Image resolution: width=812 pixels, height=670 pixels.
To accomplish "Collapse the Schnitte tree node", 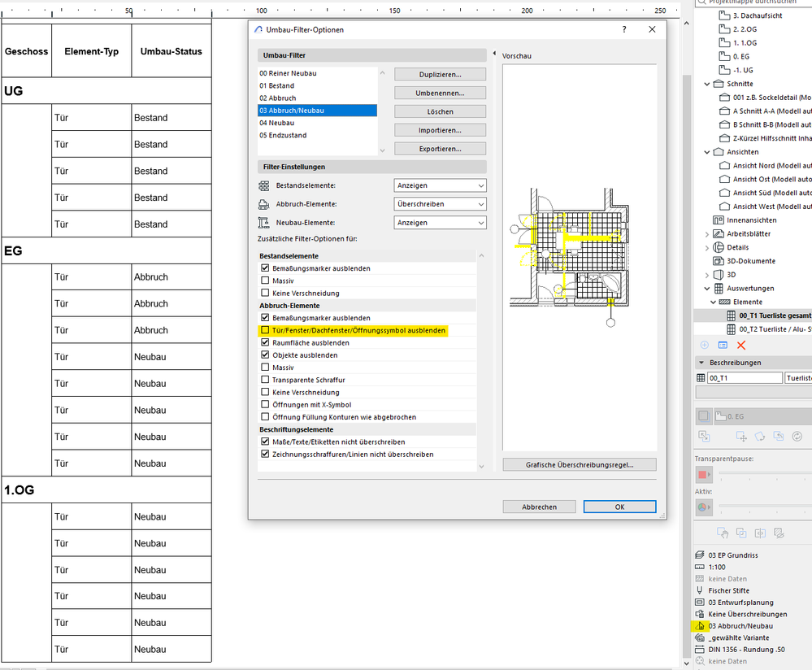I will pos(706,84).
